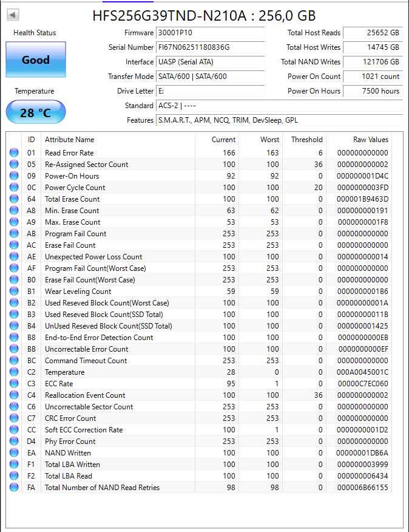Click the ID column header
This screenshot has height=532, width=409.
[31, 140]
